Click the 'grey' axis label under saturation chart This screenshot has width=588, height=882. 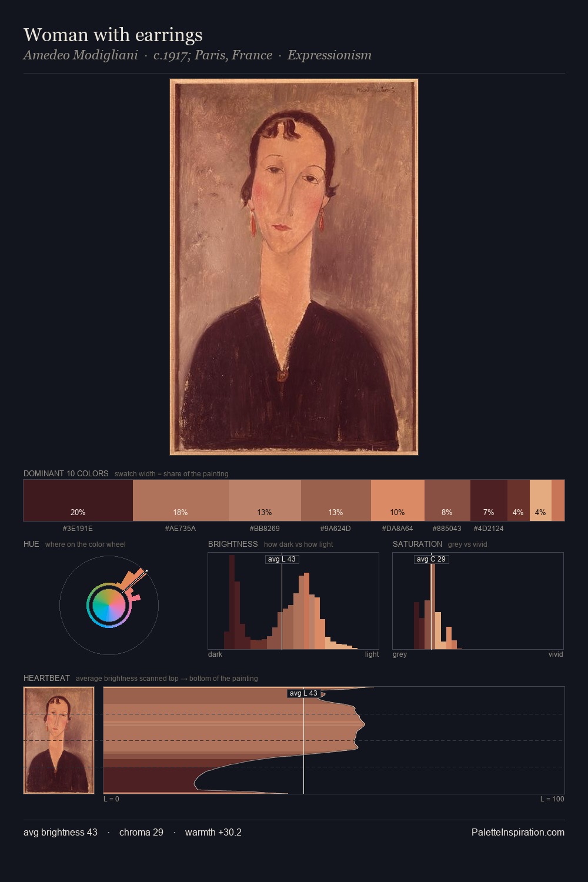(x=400, y=654)
